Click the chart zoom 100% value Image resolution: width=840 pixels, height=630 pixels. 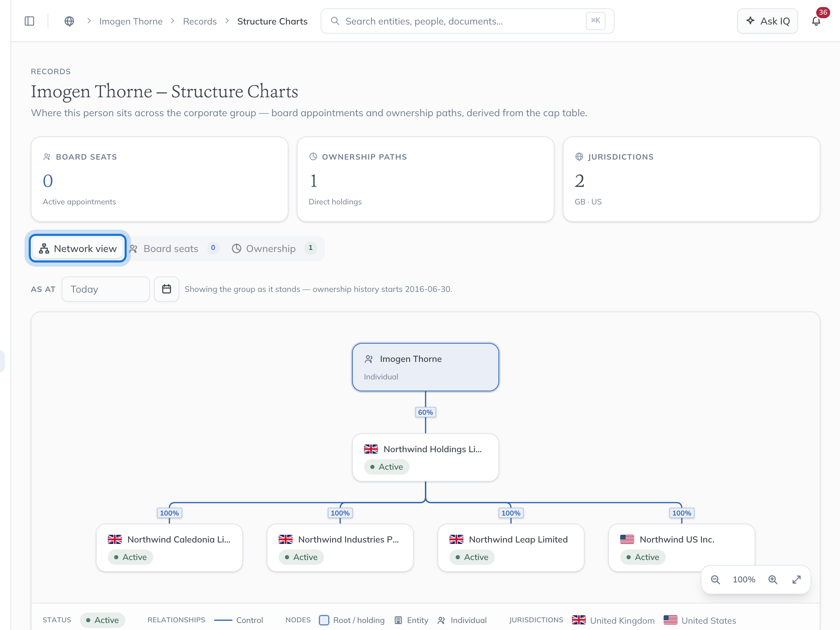click(x=744, y=579)
